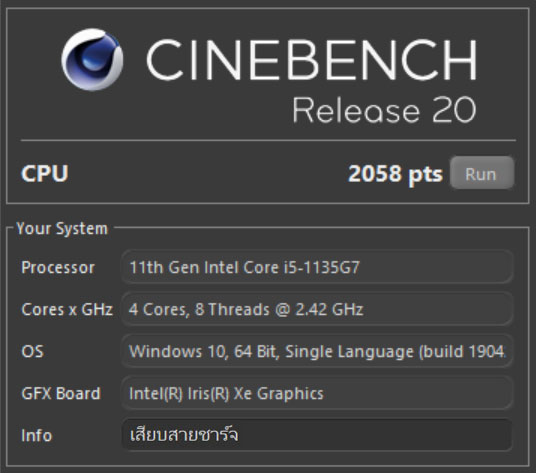Select the 4 Cores, 8 Threads field
536x473 pixels.
click(x=317, y=309)
